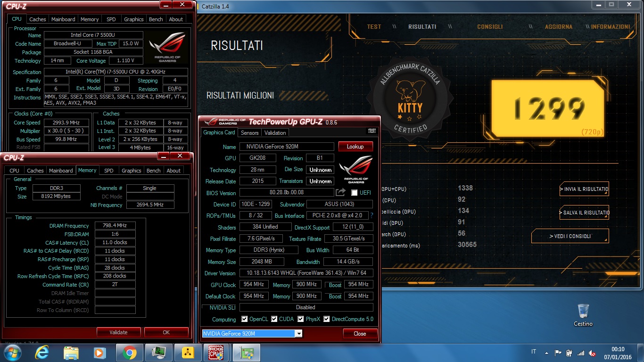Image resolution: width=644 pixels, height=362 pixels.
Task: Click the network signal tray icon
Action: click(580, 353)
